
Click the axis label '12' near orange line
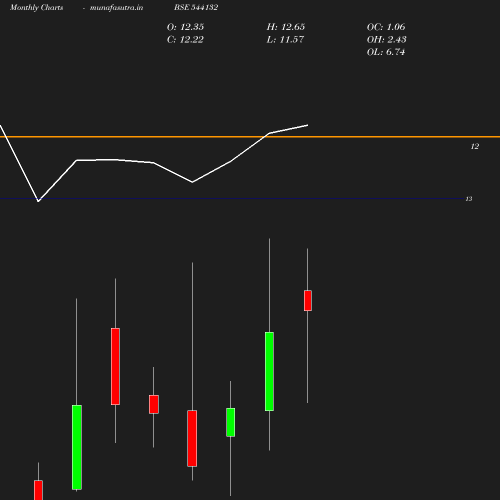point(475,146)
